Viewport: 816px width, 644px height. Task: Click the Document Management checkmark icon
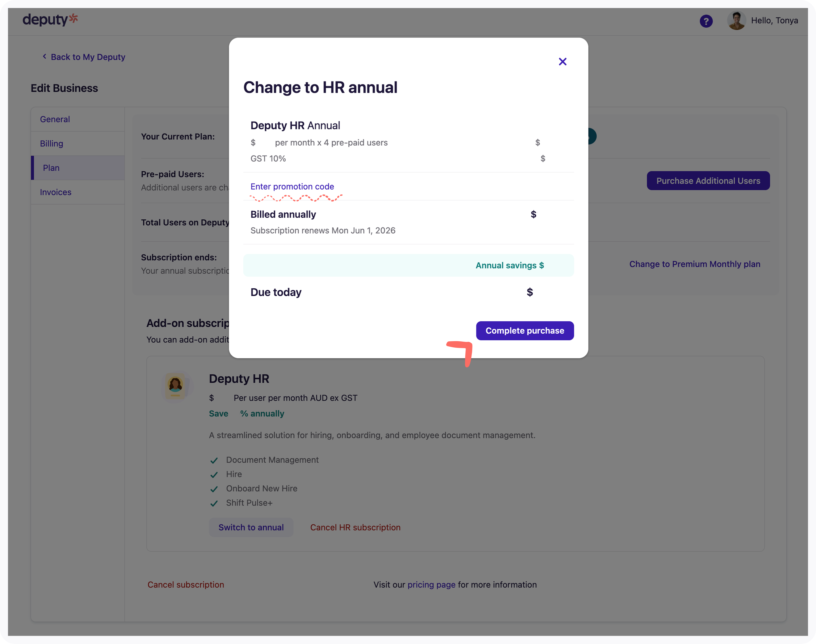point(214,460)
